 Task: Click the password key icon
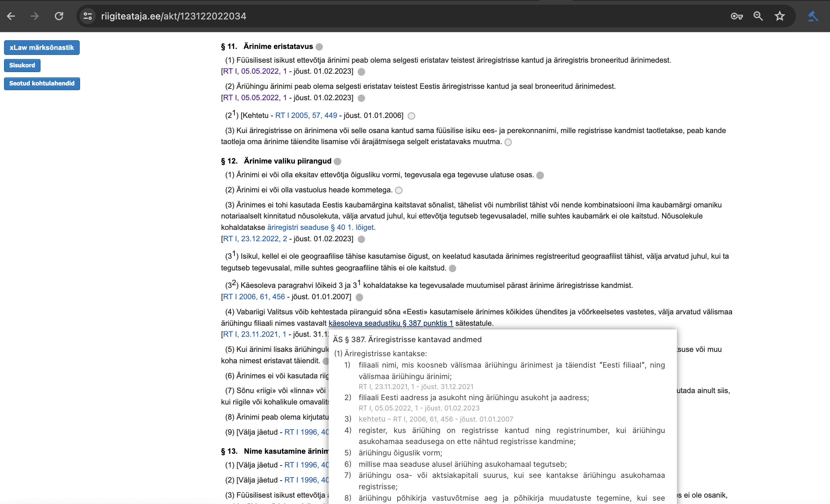click(737, 16)
